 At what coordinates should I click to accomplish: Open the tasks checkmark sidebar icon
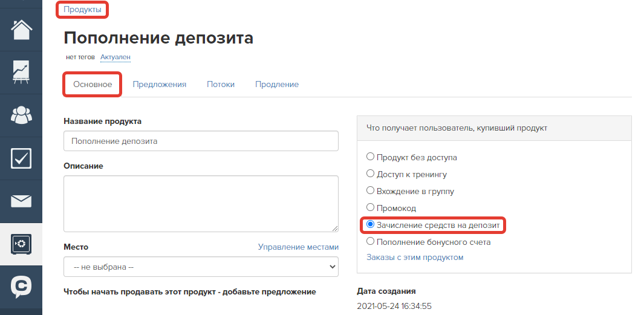pyautogui.click(x=21, y=158)
